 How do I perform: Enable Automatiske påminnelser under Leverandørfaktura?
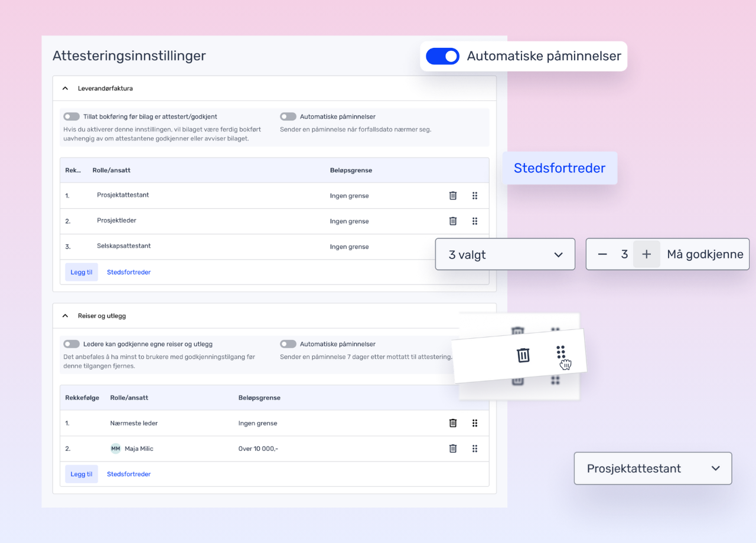[288, 117]
